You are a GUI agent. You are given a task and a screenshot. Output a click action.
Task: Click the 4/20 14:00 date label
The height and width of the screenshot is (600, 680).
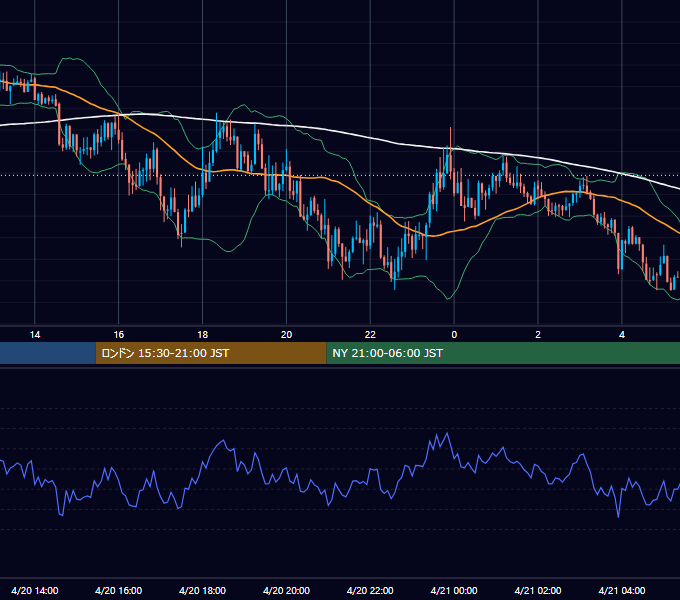click(35, 590)
